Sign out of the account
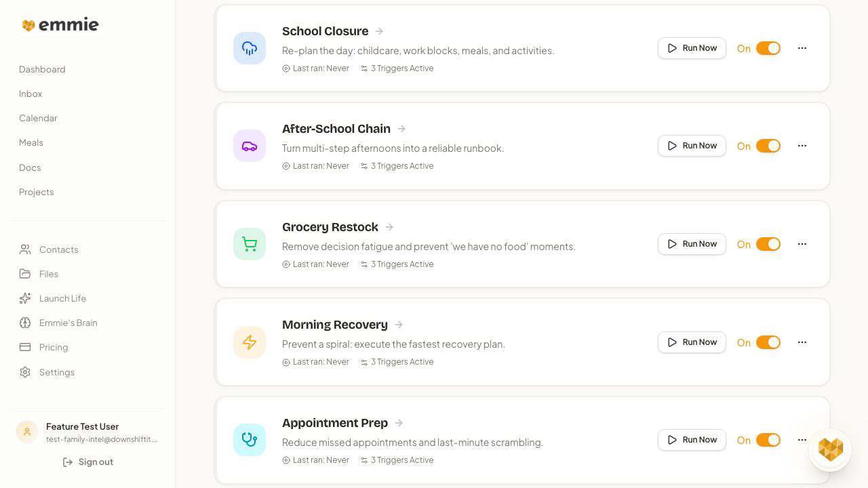The image size is (868, 488). (x=88, y=462)
